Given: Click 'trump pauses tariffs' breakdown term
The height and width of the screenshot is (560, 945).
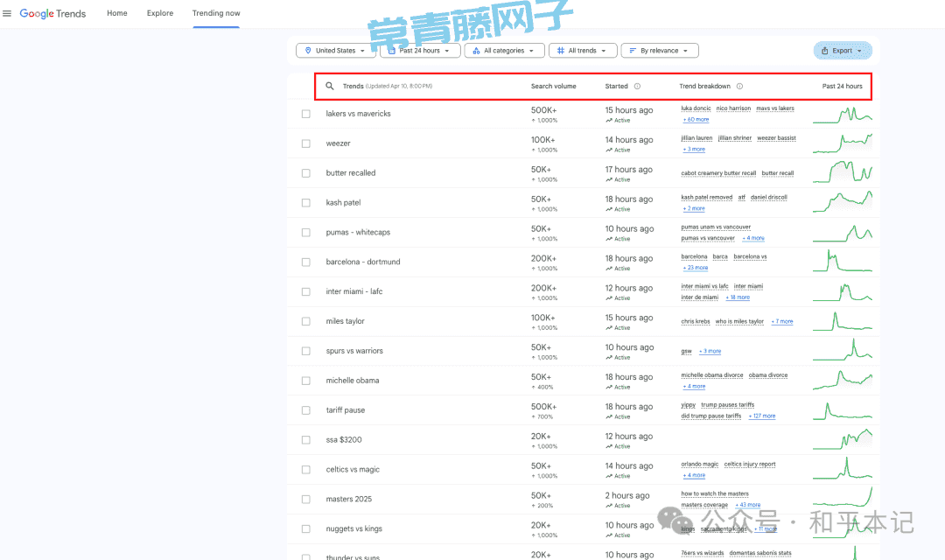Looking at the screenshot, I should coord(727,404).
